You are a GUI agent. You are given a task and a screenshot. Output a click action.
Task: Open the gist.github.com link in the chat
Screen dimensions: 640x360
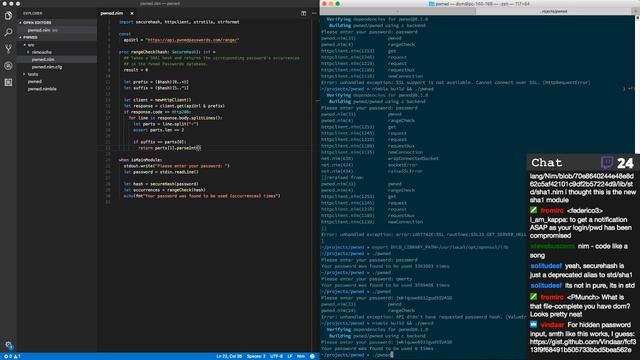[583, 346]
